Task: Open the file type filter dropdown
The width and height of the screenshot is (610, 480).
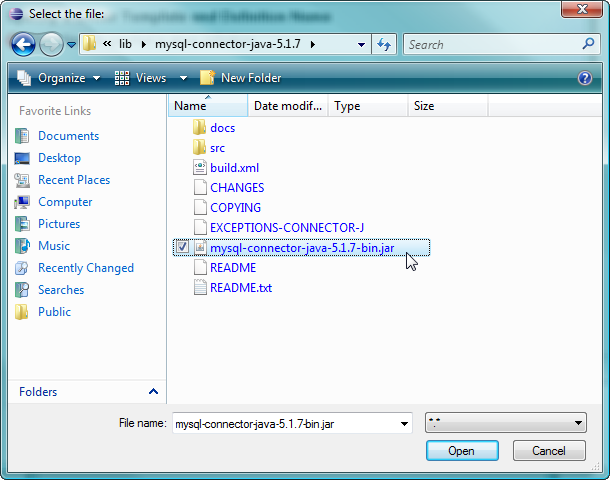Action: (x=505, y=424)
